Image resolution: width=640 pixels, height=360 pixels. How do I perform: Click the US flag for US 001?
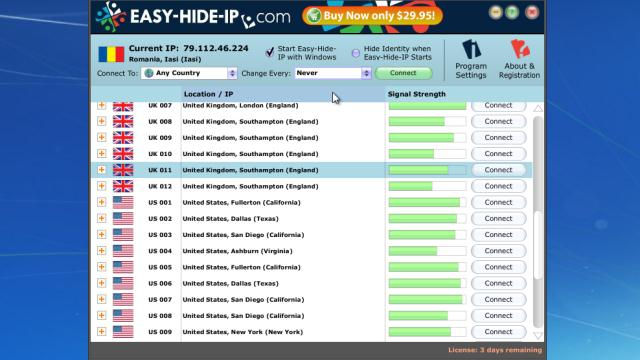[123, 202]
